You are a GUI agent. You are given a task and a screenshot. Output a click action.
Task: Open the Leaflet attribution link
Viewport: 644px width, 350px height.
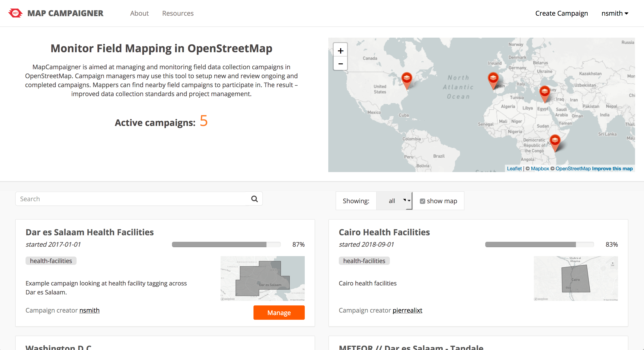pyautogui.click(x=514, y=169)
